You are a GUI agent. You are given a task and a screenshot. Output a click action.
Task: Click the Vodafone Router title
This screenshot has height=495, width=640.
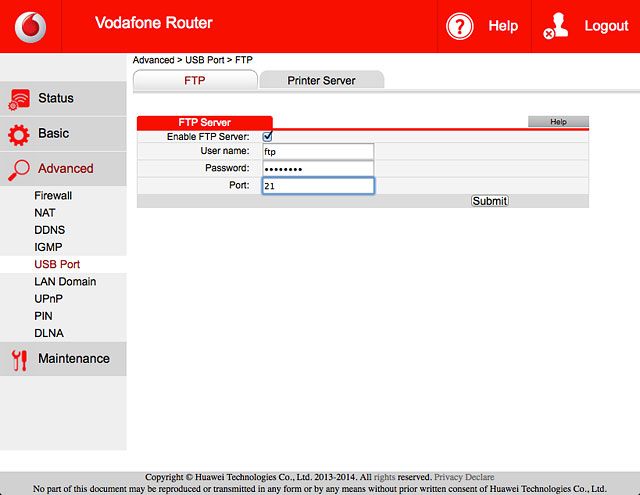point(154,22)
